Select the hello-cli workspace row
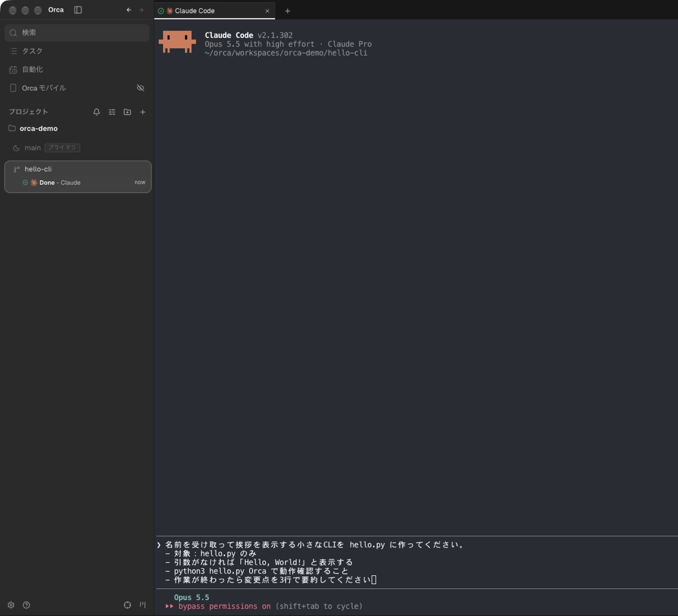The height and width of the screenshot is (616, 678). tap(78, 177)
